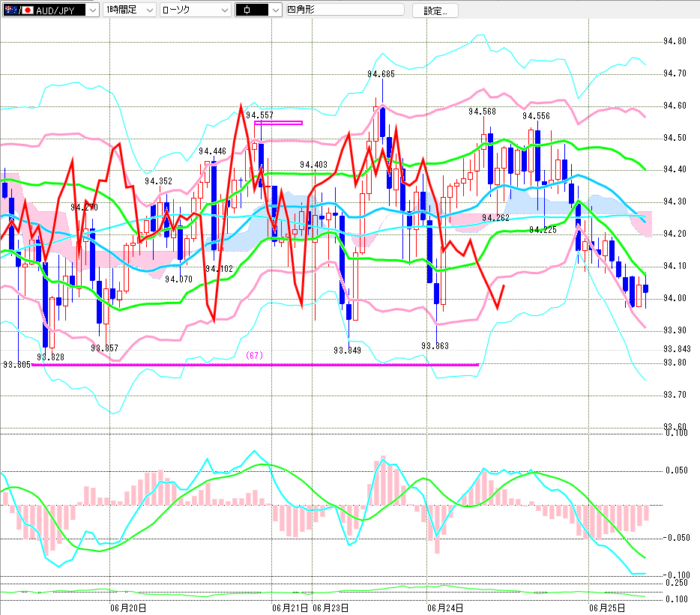Click the 06月24日 date axis label
The image size is (700, 615).
click(445, 608)
